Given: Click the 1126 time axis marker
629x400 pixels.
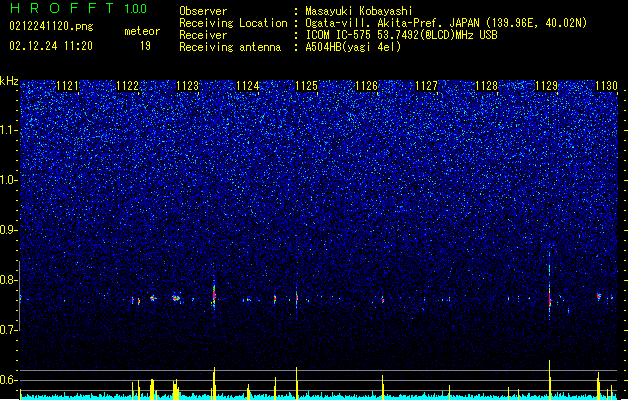Looking at the screenshot, I should click(x=367, y=86).
